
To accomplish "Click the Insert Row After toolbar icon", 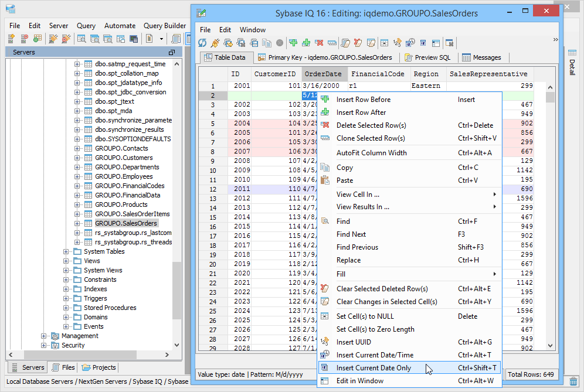I will (306, 43).
